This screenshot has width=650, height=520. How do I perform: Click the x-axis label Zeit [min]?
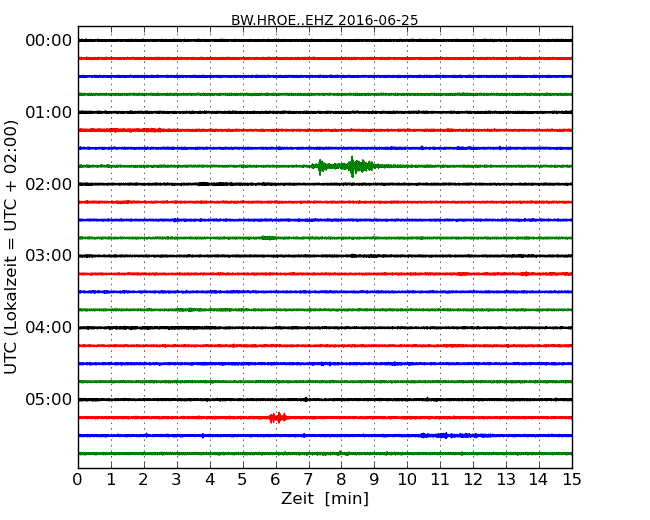click(x=325, y=498)
